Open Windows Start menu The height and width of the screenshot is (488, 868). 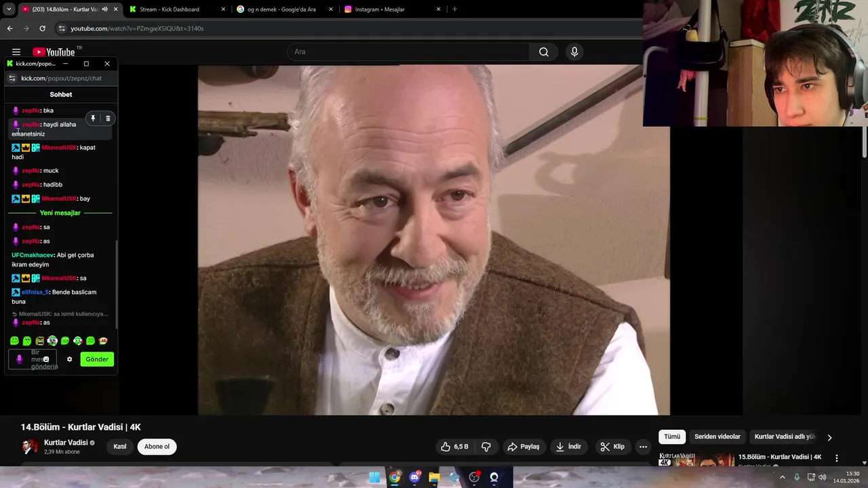[374, 477]
